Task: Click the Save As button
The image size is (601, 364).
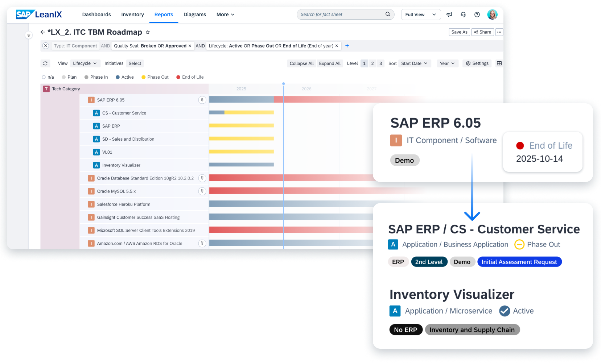Action: [459, 32]
